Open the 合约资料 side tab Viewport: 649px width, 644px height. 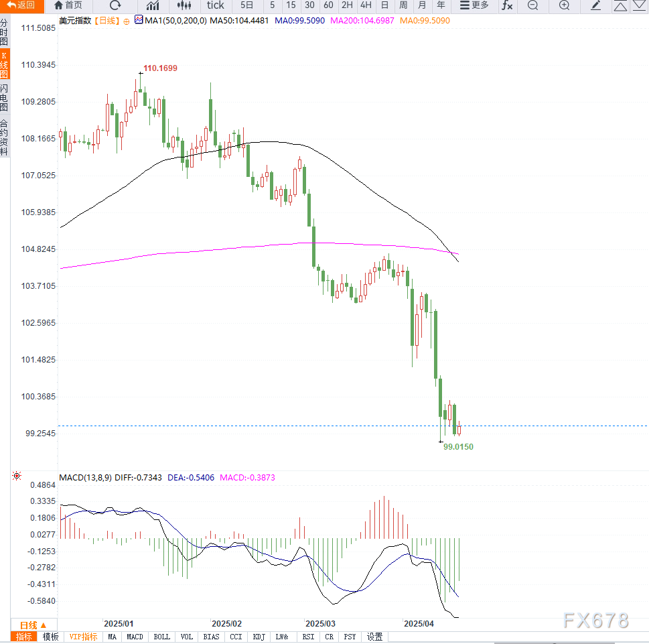5,137
